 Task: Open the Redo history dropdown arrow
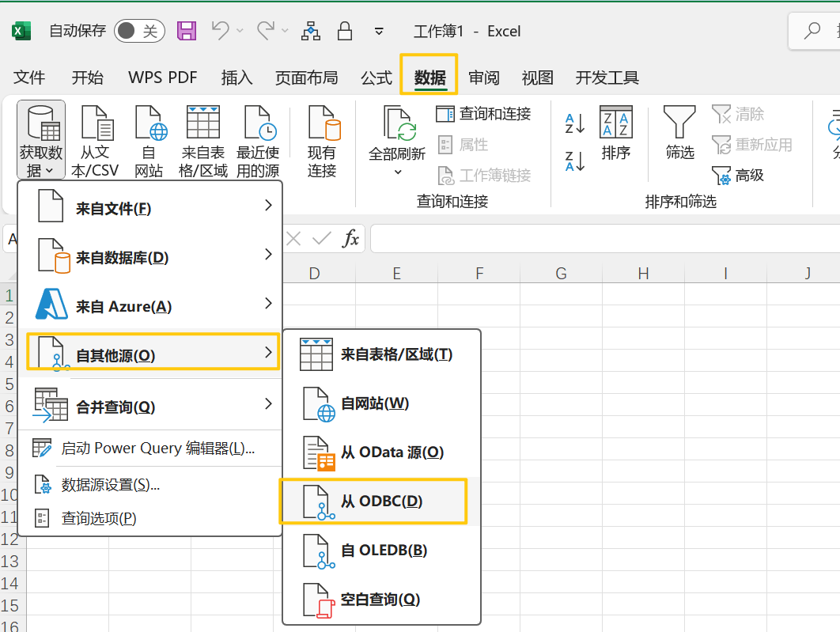[285, 31]
